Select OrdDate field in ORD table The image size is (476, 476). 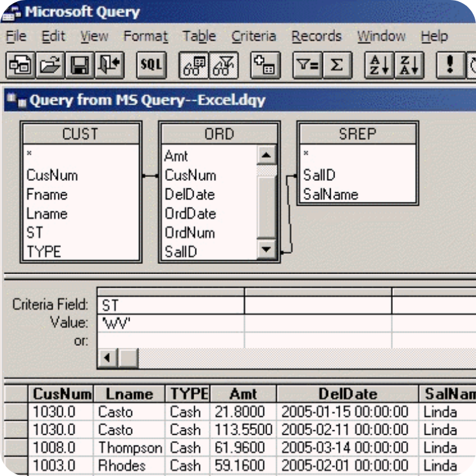tap(190, 214)
